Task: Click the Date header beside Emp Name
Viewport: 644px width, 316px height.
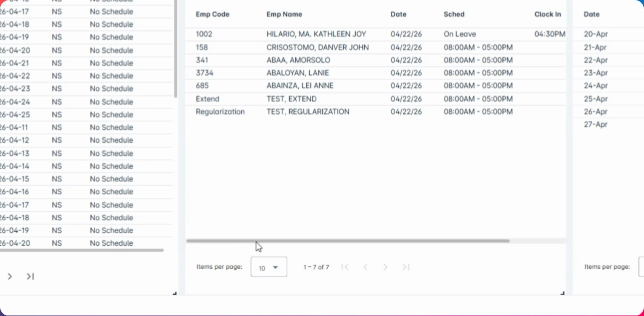Action: click(398, 14)
